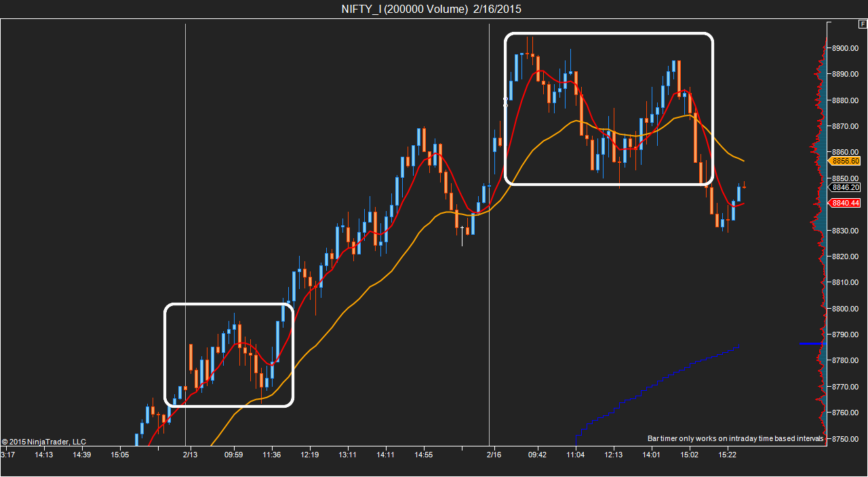Click the chart title NIFTY_I (200000 Volume) 2/16/2015
This screenshot has width=868, height=477.
(x=432, y=9)
